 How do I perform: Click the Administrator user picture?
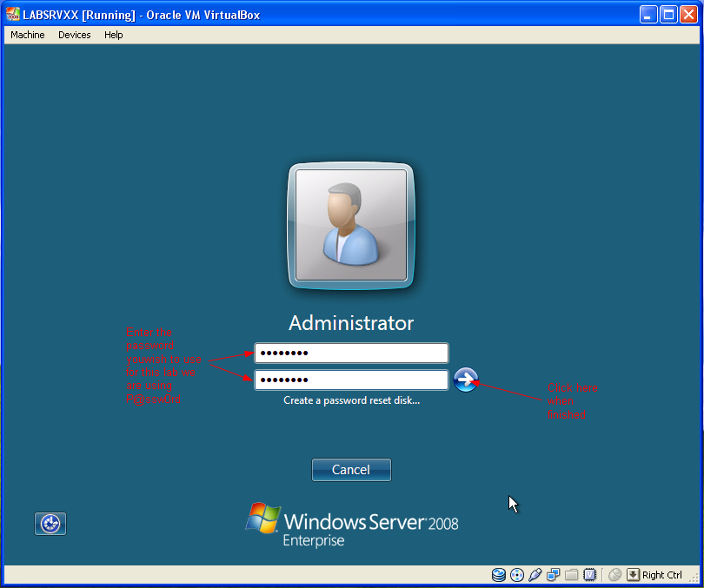pos(351,226)
